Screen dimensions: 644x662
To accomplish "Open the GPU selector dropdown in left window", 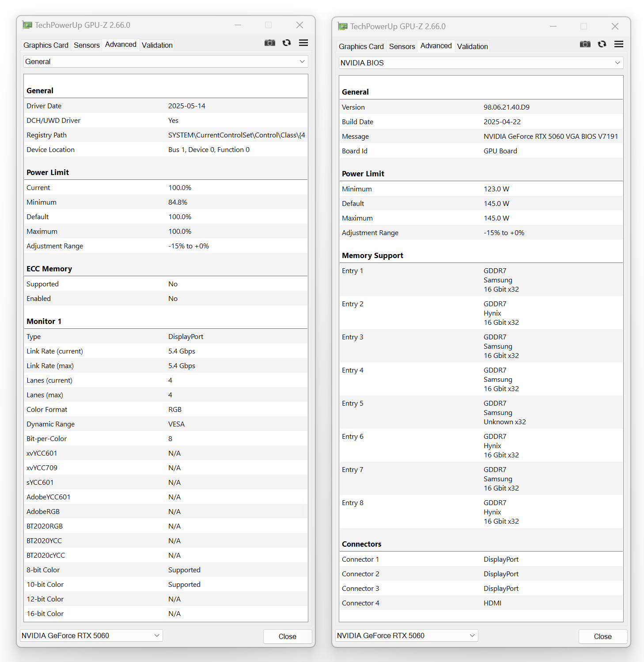I will 91,635.
